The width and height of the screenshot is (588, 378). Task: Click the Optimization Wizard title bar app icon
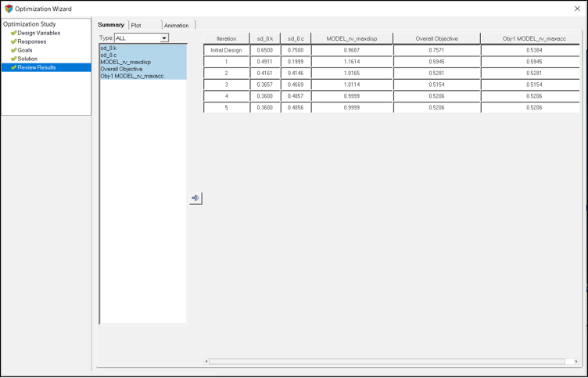tap(9, 9)
